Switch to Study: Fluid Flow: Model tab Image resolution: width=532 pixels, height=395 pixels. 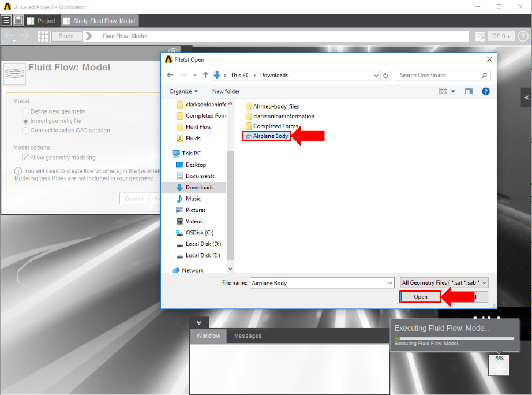[99, 21]
